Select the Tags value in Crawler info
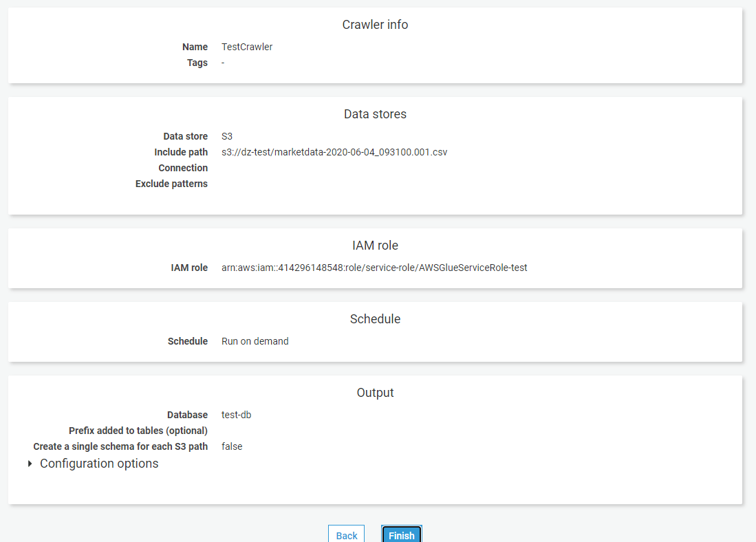 click(222, 63)
